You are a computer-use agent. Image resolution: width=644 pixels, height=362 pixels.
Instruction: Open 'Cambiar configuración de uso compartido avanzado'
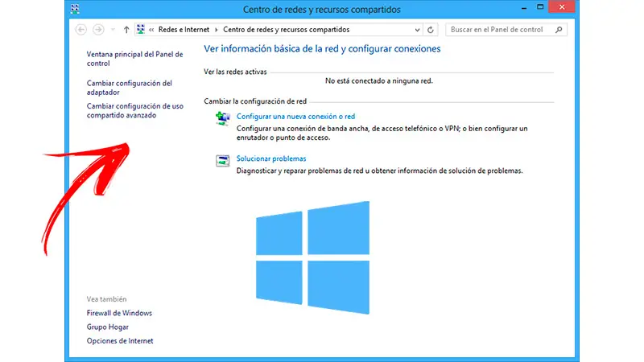coord(135,111)
